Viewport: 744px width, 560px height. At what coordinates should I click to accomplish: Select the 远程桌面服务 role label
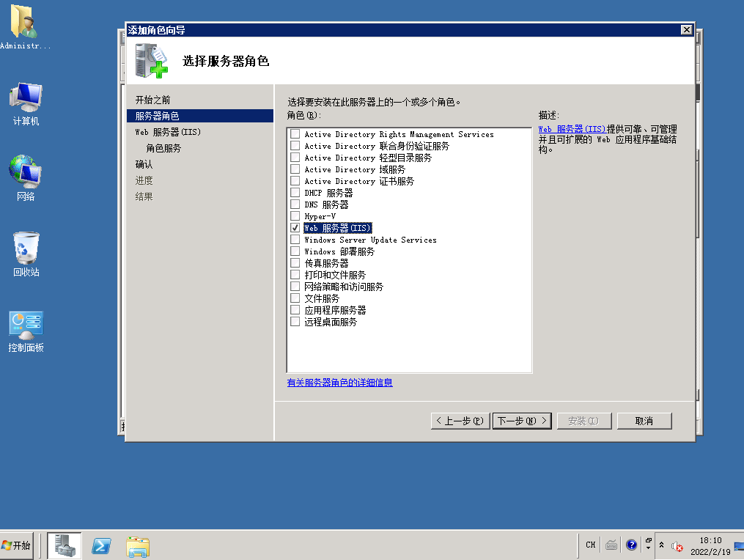331,322
